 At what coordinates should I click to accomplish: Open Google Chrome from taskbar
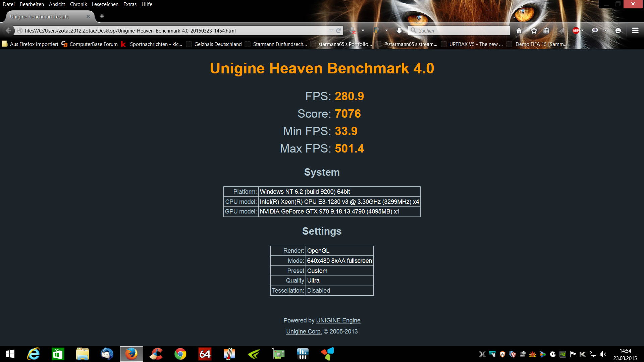[x=180, y=354]
